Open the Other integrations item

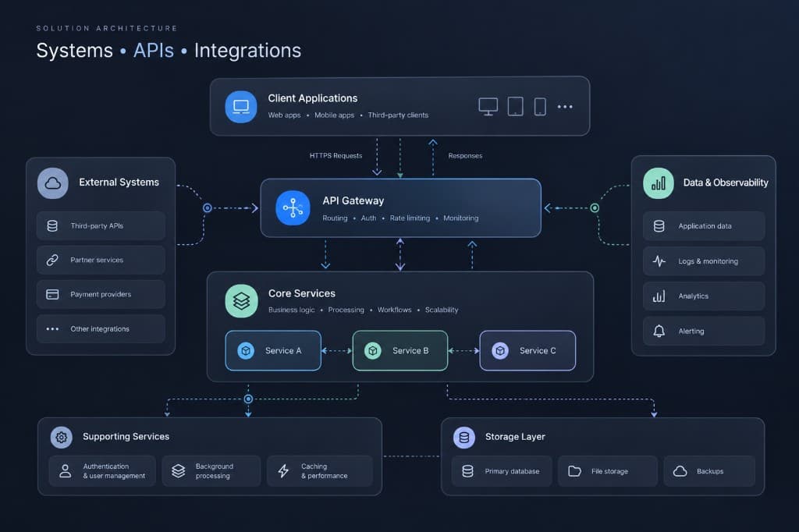tap(101, 329)
